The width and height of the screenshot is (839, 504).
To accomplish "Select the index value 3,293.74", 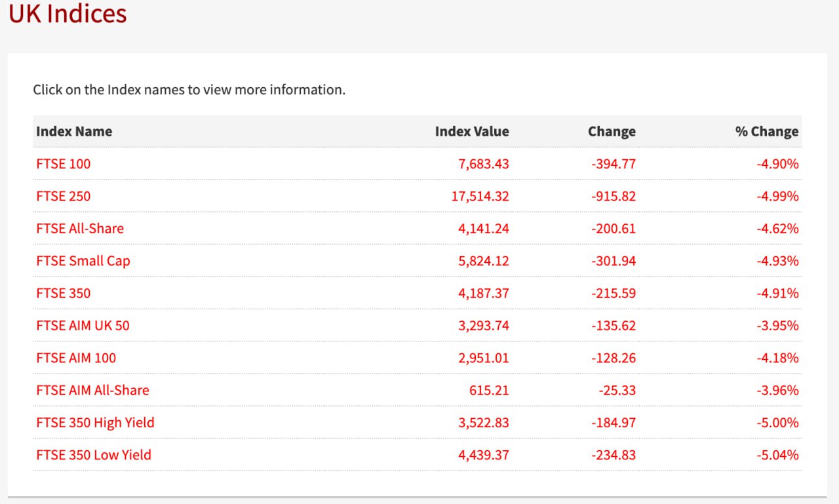I will coord(484,325).
